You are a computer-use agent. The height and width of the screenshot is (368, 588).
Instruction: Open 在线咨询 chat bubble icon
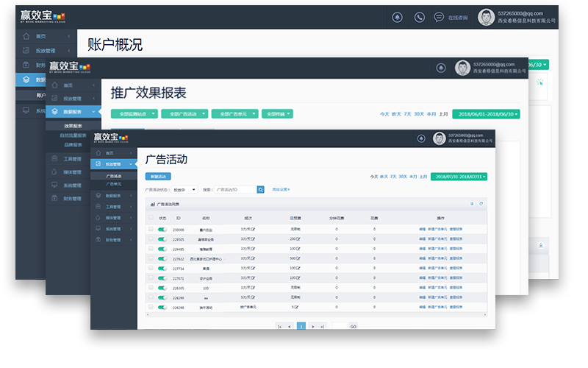click(x=439, y=17)
